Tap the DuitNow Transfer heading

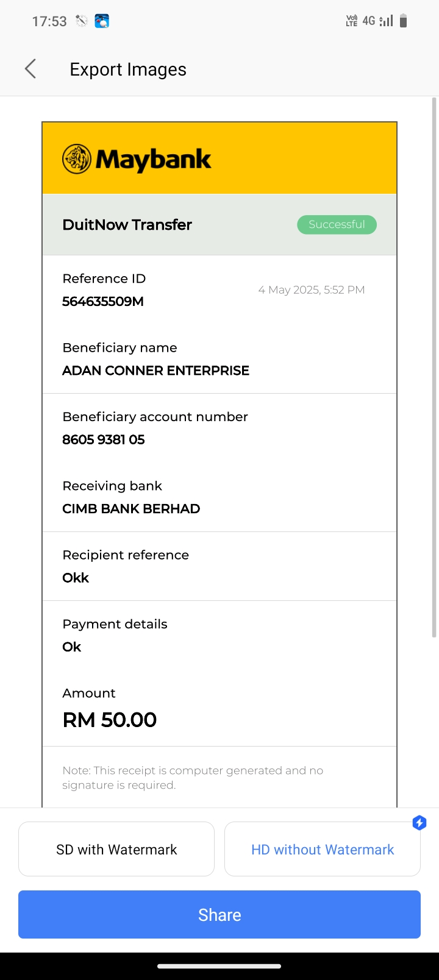click(x=127, y=224)
